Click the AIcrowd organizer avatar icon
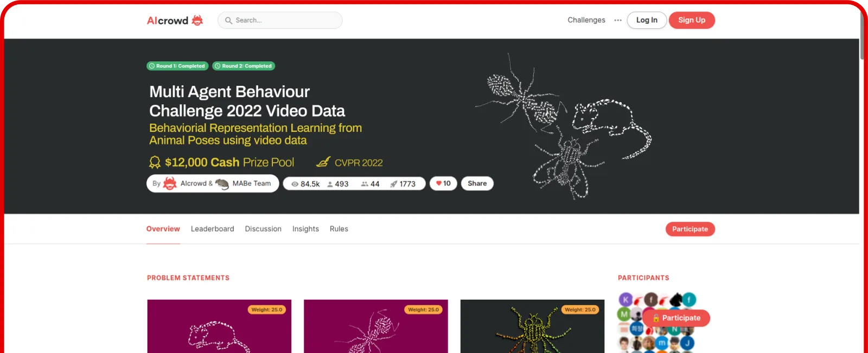The image size is (868, 353). [x=170, y=183]
